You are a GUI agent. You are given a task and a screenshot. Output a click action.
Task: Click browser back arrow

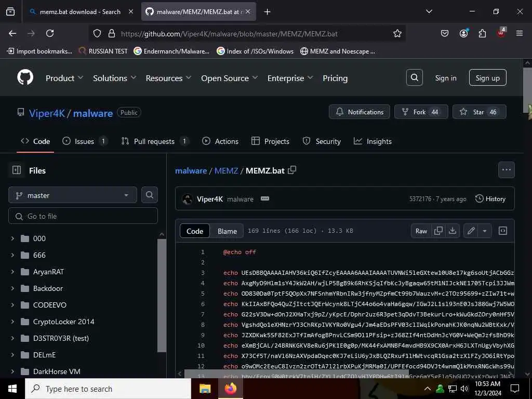coord(12,33)
